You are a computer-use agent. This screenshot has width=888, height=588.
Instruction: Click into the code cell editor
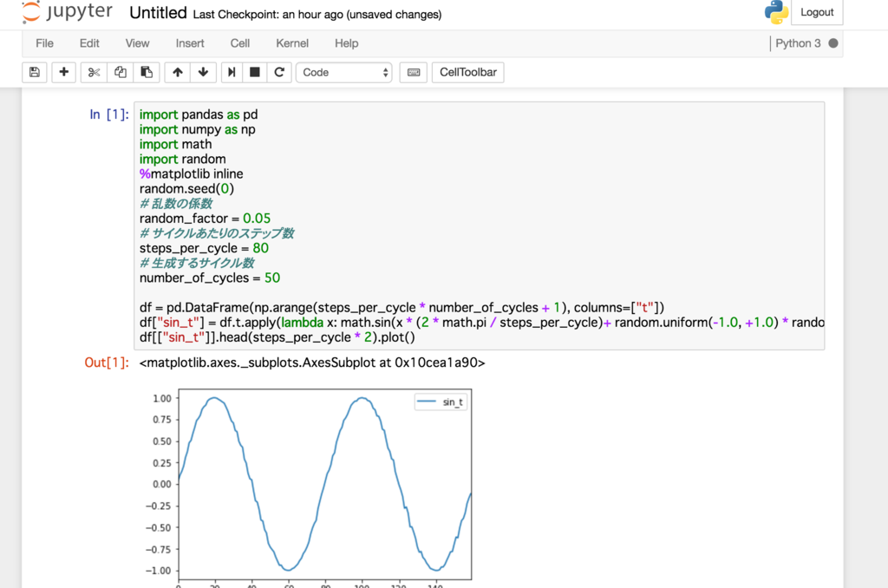(479, 225)
